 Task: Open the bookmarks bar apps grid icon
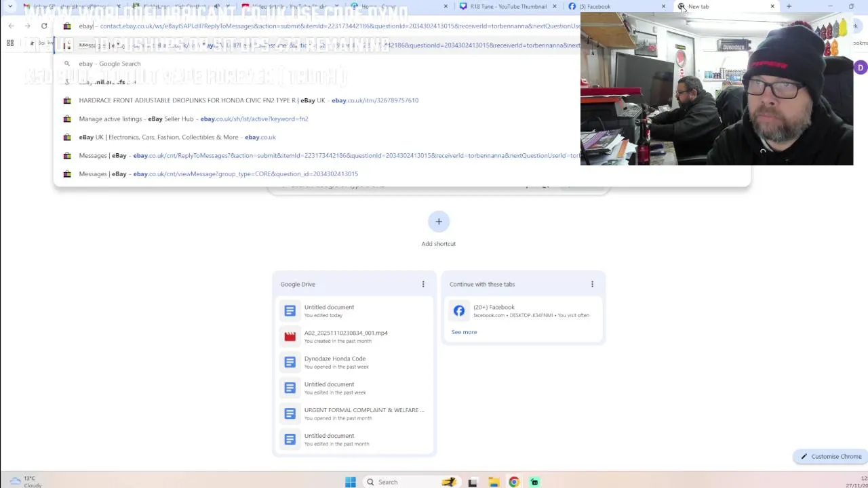[x=10, y=43]
